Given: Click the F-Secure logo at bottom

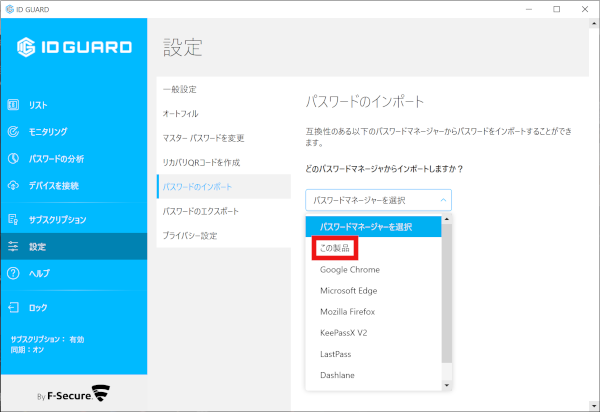Looking at the screenshot, I should 73,394.
